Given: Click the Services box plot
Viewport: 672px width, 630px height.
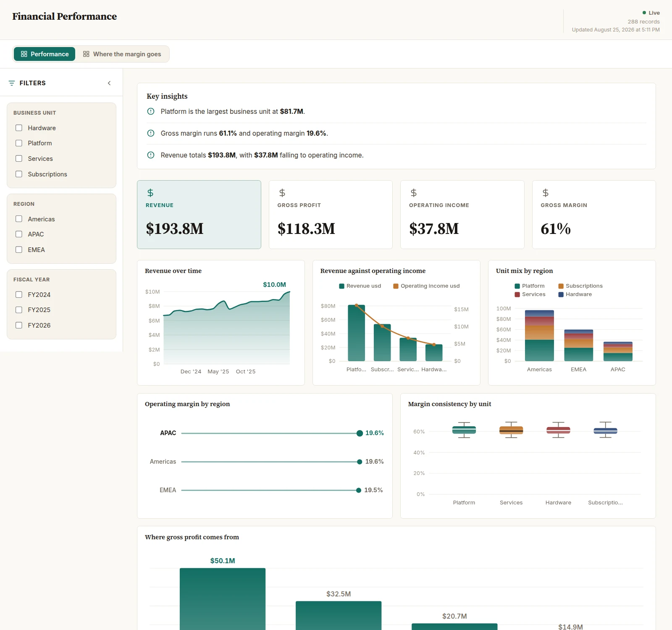Looking at the screenshot, I should (x=511, y=430).
